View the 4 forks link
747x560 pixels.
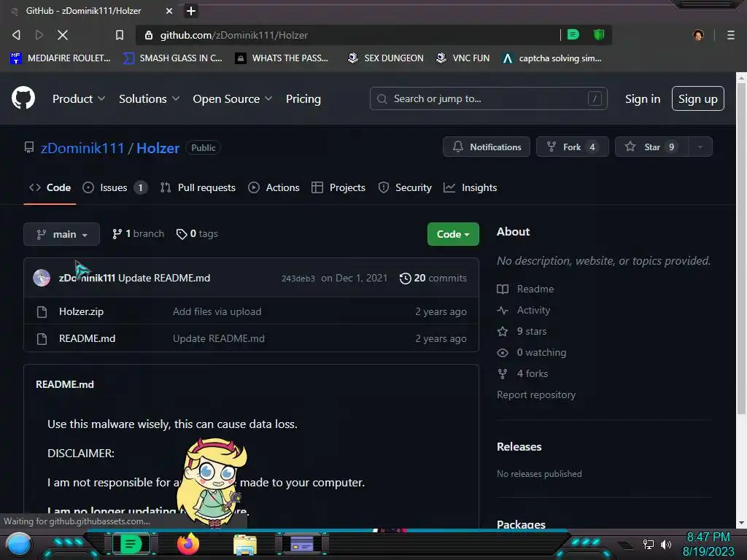click(x=522, y=373)
